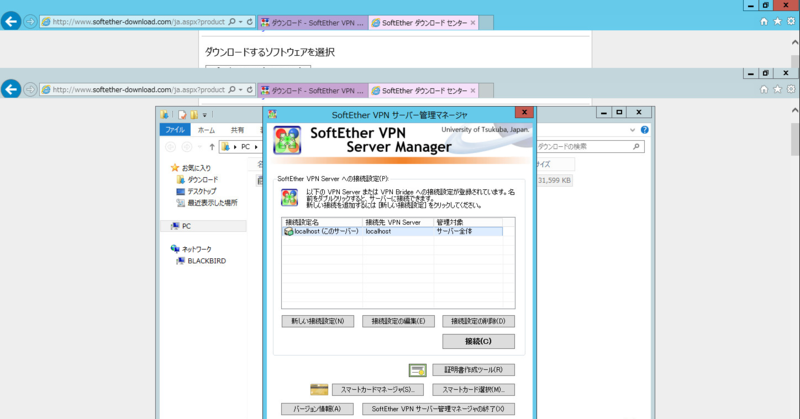800x419 pixels.
Task: Go up one level in Explorer
Action: [212, 147]
